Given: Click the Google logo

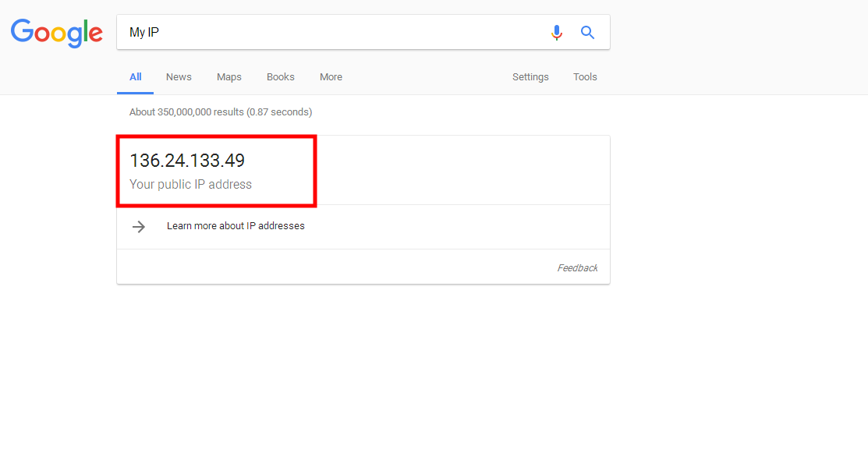Looking at the screenshot, I should click(56, 32).
